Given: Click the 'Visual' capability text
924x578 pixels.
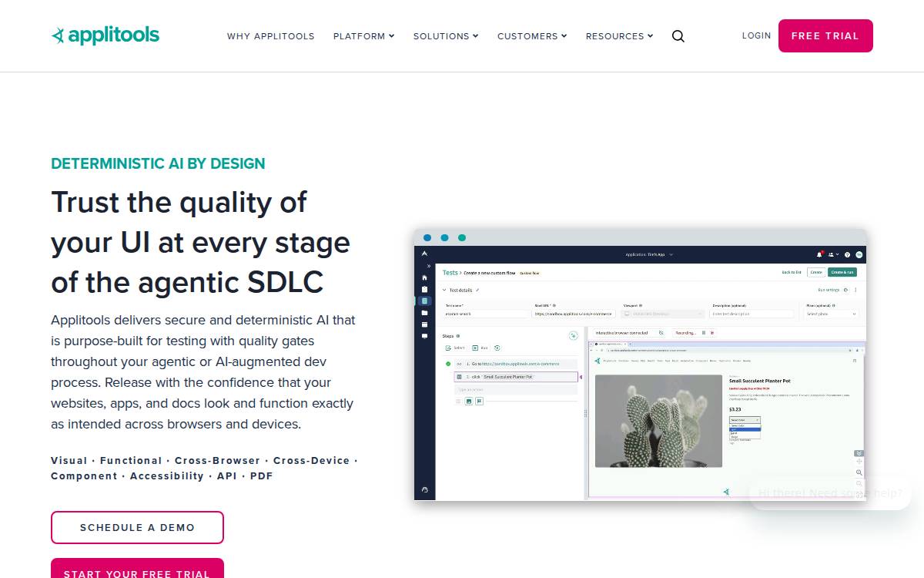Looking at the screenshot, I should (x=69, y=460).
